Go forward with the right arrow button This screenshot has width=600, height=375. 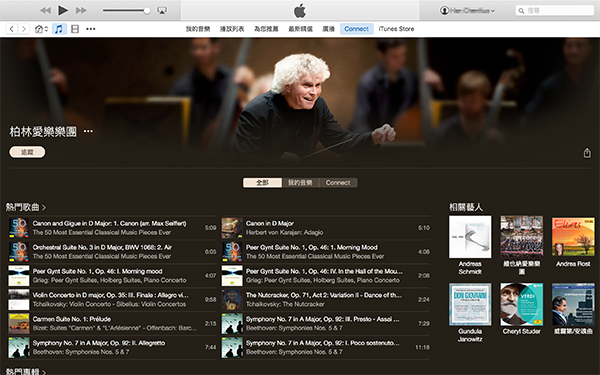(x=24, y=29)
